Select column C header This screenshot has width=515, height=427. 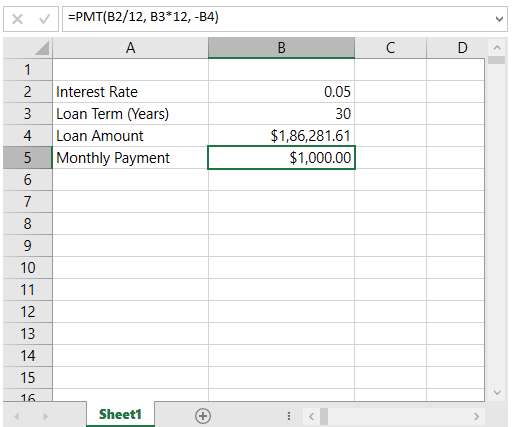390,48
